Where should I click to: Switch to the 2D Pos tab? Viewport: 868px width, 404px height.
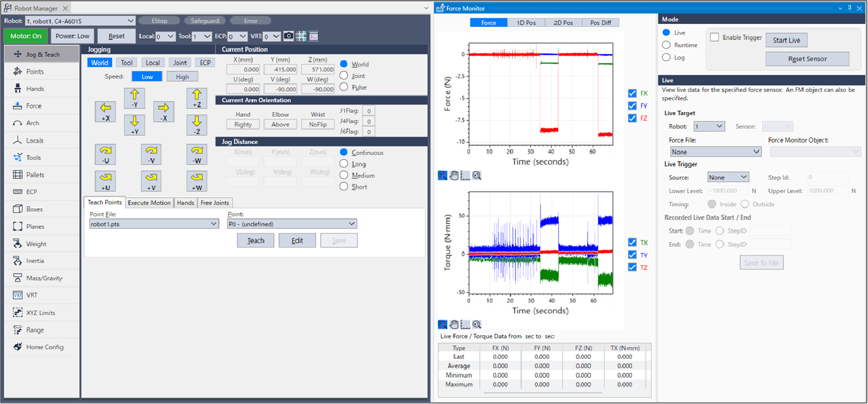tap(563, 23)
